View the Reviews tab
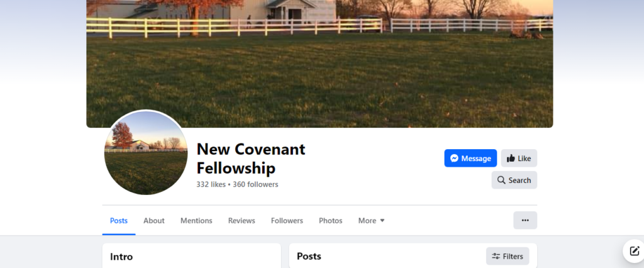Image resolution: width=644 pixels, height=268 pixels. (241, 221)
